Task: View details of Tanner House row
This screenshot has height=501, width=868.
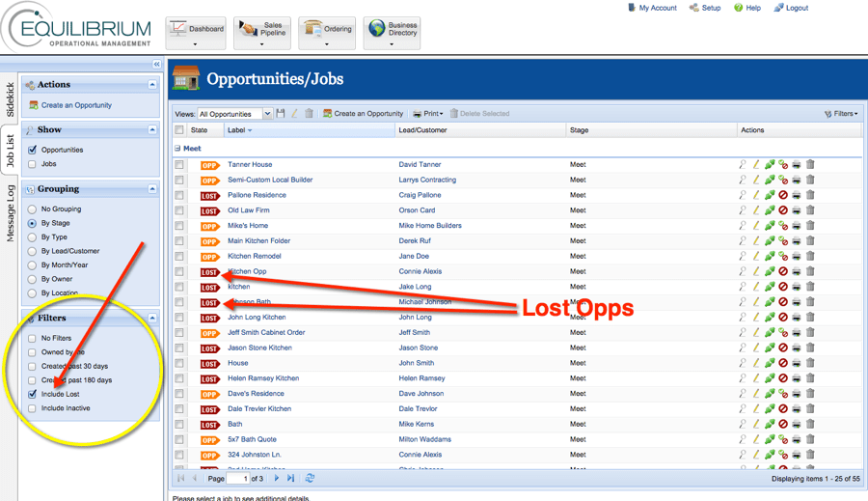Action: (743, 165)
